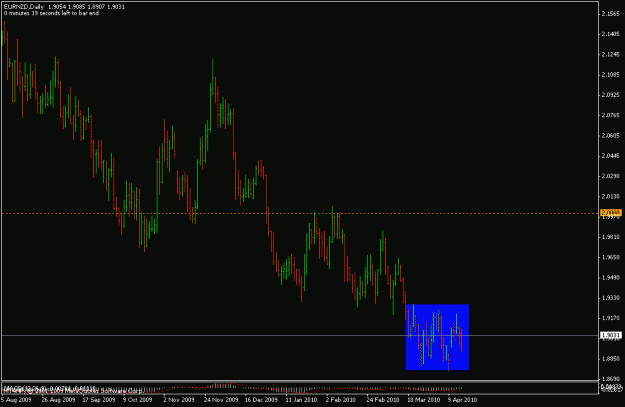This screenshot has width=625, height=407.
Task: Click the 11 Jan 2010 date label
Action: click(x=301, y=399)
